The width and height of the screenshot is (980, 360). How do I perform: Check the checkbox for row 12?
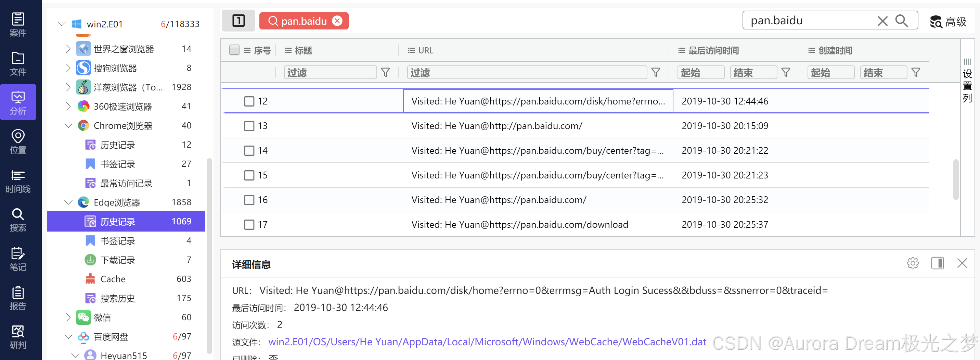249,101
